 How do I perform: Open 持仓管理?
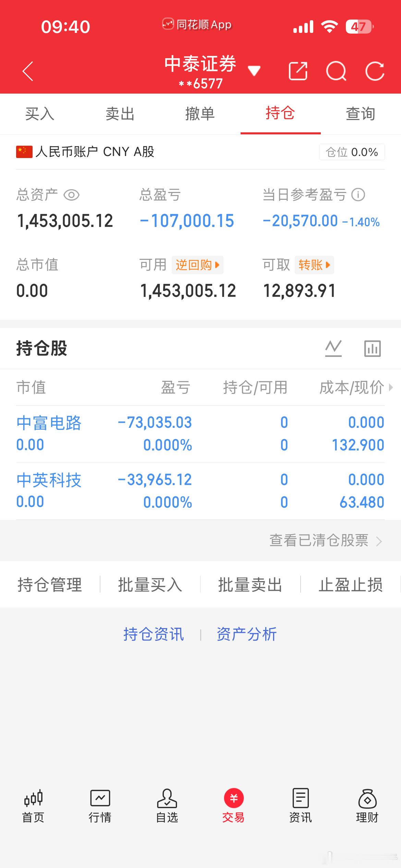point(50,584)
